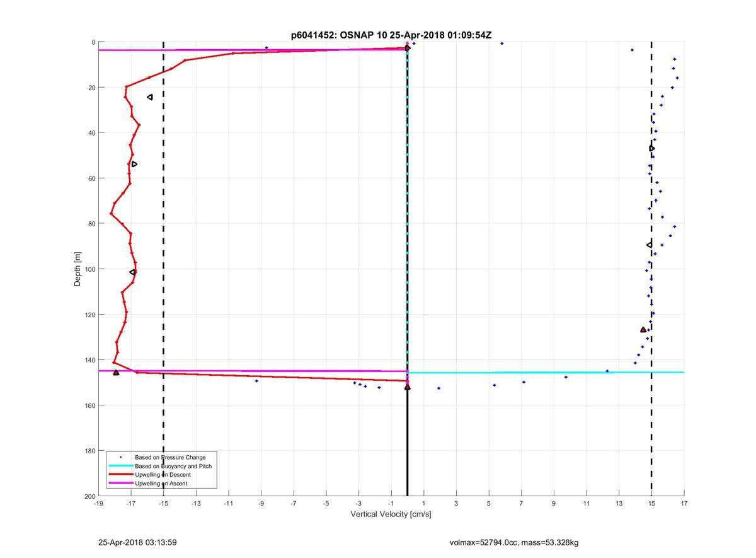756x558 pixels.
Task: Click the '25-Apr-2018 03:13:59' timestamp footer
Action: (137, 542)
